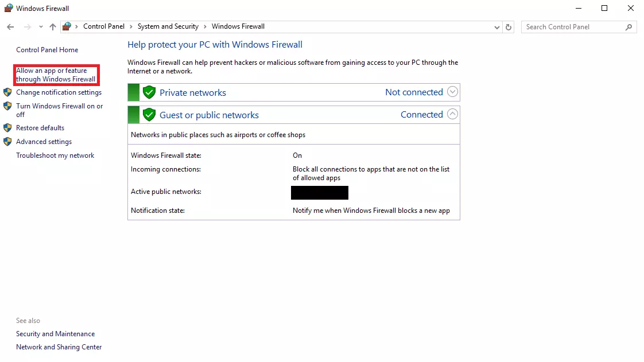Click the shield icon next to Advanced settings
The width and height of the screenshot is (644, 362).
7,142
